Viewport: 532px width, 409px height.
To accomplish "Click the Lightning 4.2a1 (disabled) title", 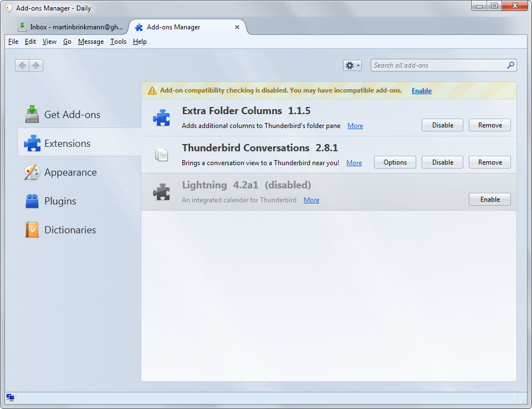I will (247, 185).
